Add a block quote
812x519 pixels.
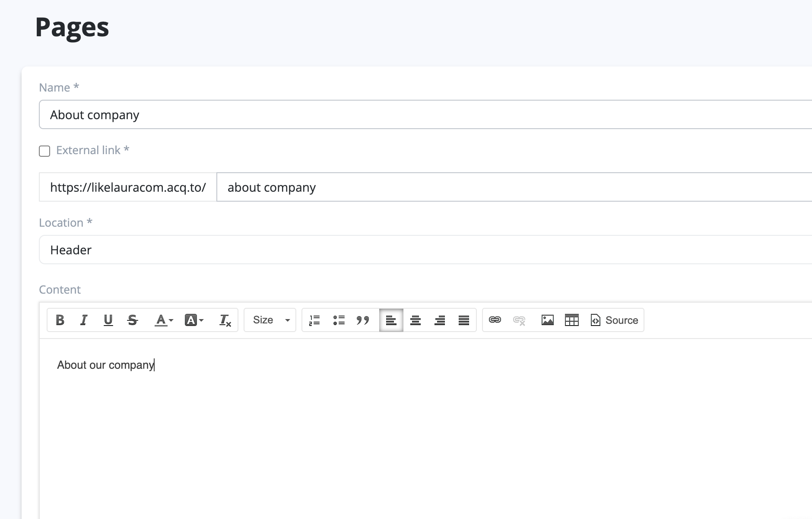[363, 320]
